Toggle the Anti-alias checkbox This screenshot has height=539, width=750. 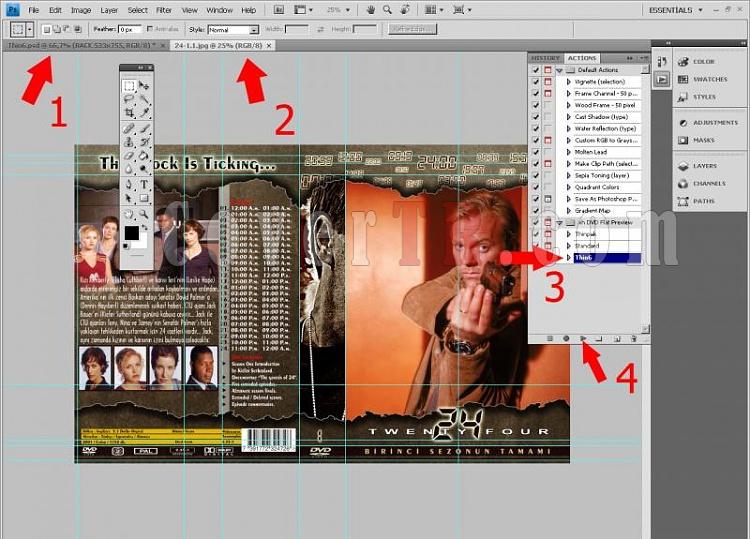point(150,29)
